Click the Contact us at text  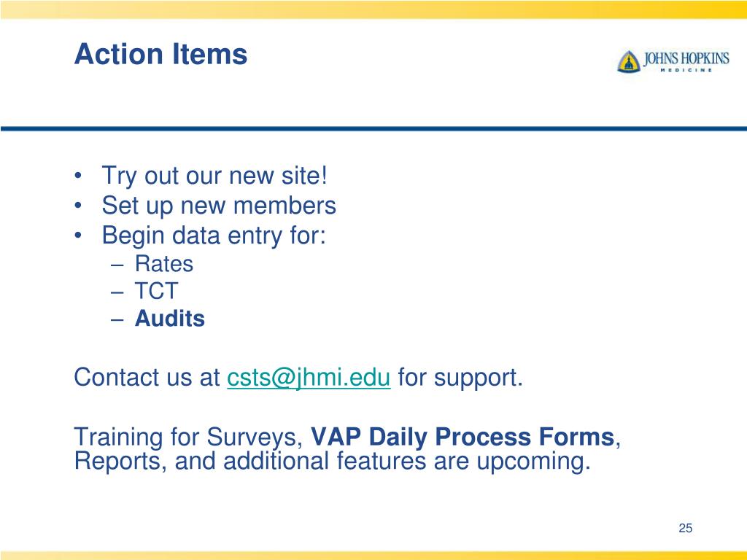(x=147, y=377)
